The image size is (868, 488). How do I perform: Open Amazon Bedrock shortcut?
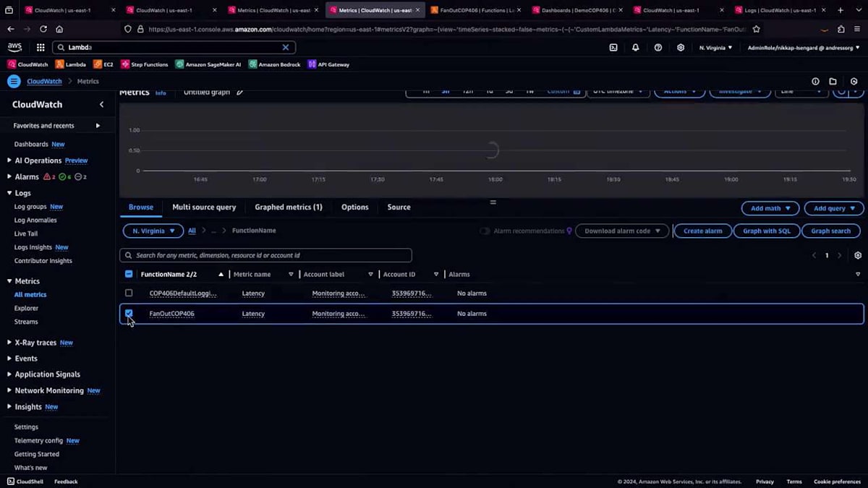point(275,64)
